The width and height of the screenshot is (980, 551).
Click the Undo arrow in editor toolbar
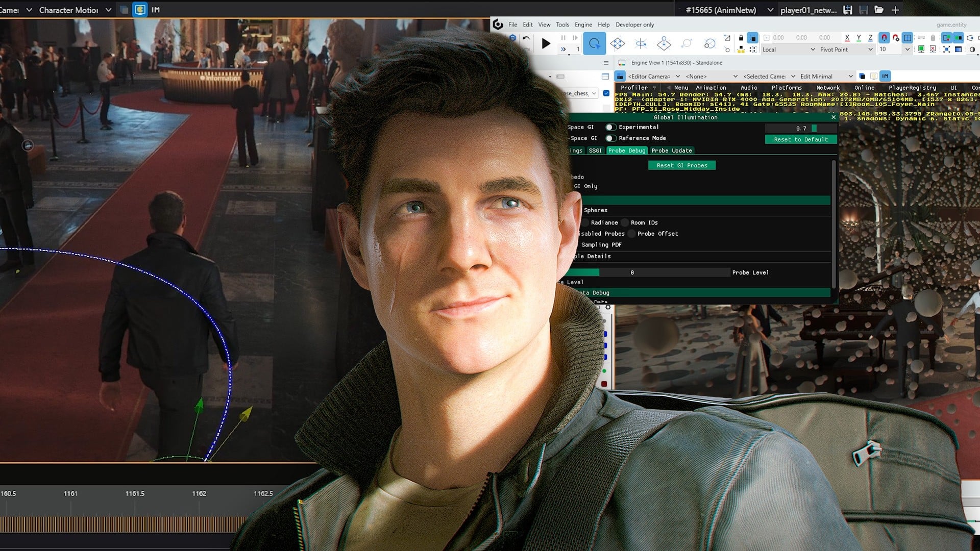coord(526,38)
